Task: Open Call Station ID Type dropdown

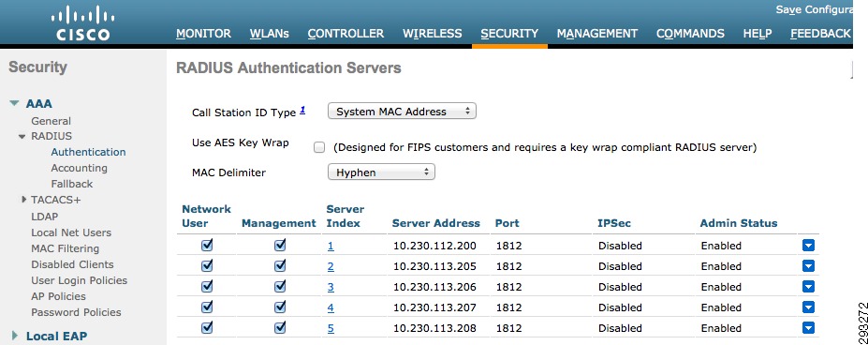Action: pyautogui.click(x=402, y=111)
